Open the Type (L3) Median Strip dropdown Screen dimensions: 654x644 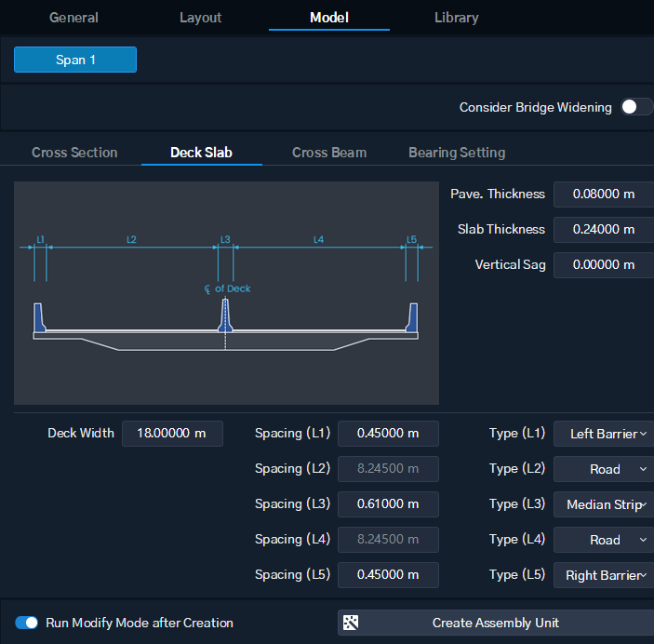click(x=604, y=504)
